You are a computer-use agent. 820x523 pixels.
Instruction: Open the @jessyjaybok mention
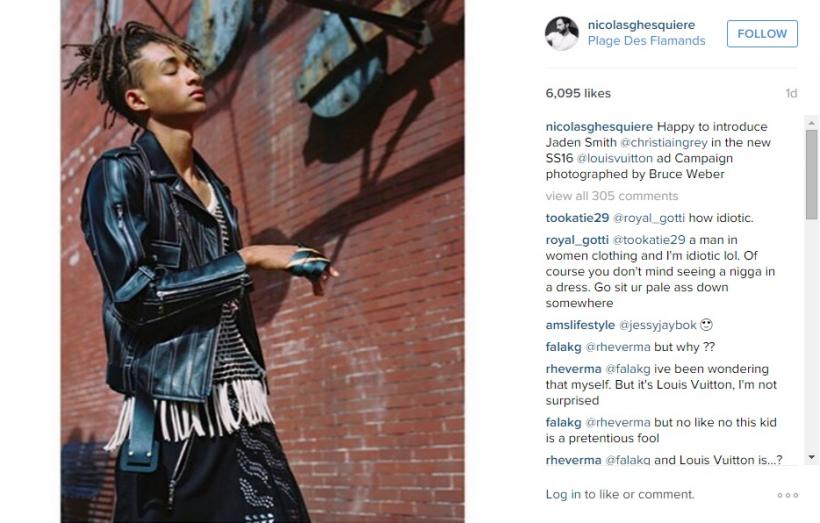658,325
